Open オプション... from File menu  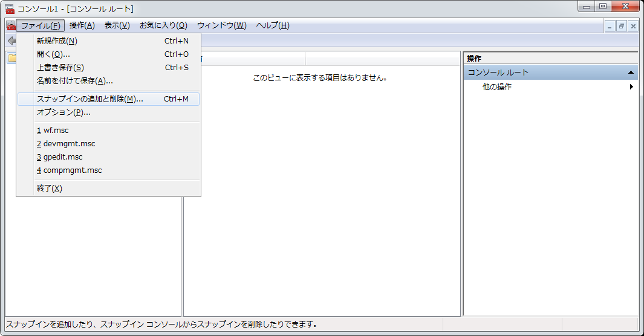pos(63,112)
